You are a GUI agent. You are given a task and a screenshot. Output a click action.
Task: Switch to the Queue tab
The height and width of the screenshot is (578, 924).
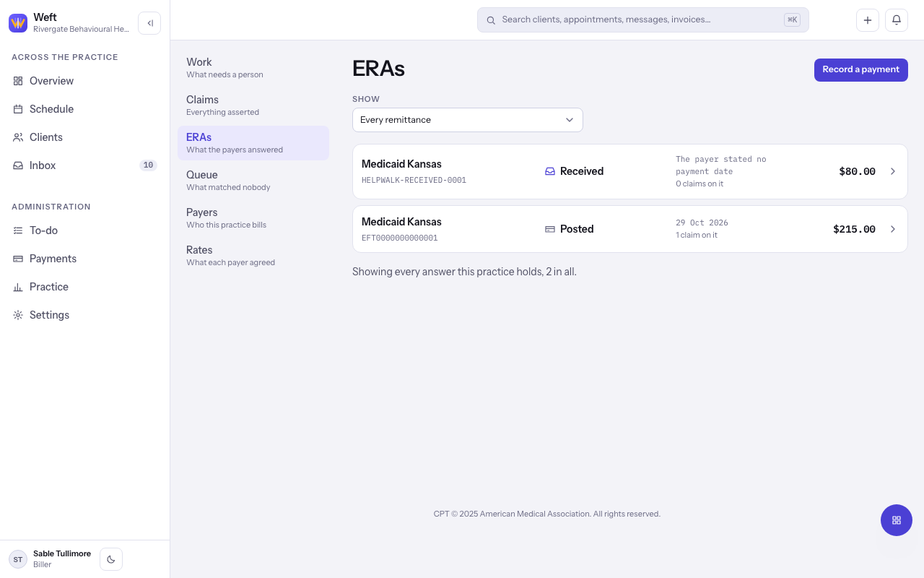253,181
